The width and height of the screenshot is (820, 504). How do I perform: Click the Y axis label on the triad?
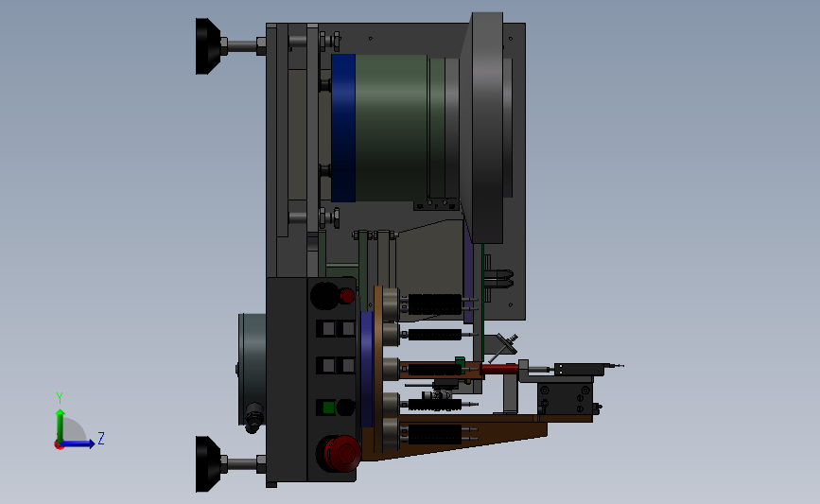60,398
